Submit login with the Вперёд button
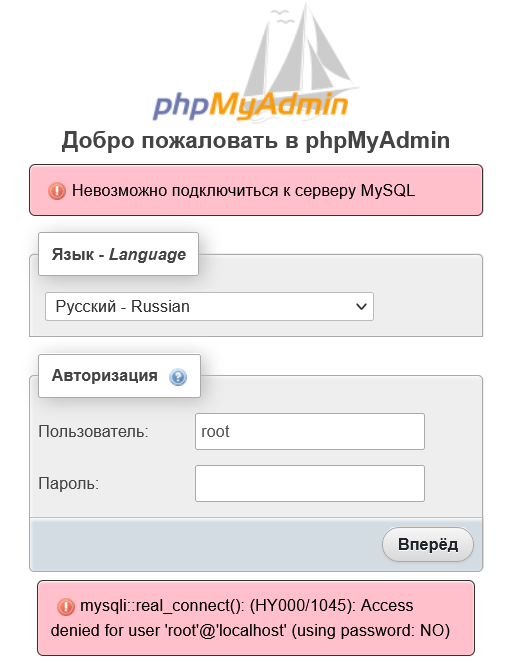The width and height of the screenshot is (506, 663). pyautogui.click(x=428, y=544)
